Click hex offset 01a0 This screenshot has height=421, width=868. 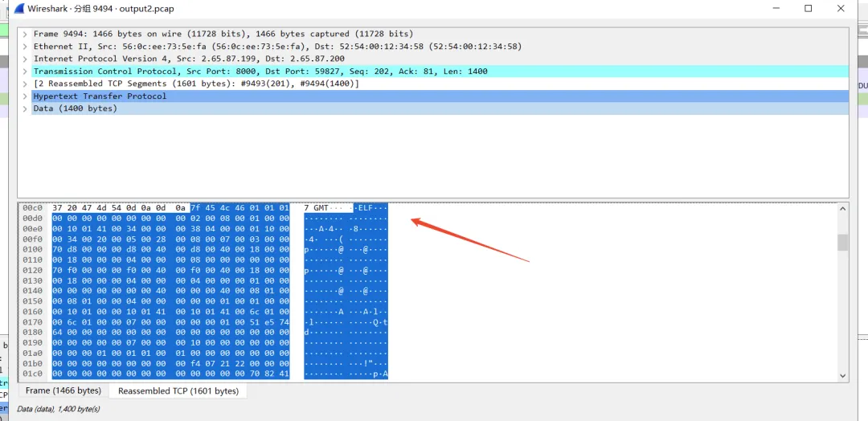[33, 354]
